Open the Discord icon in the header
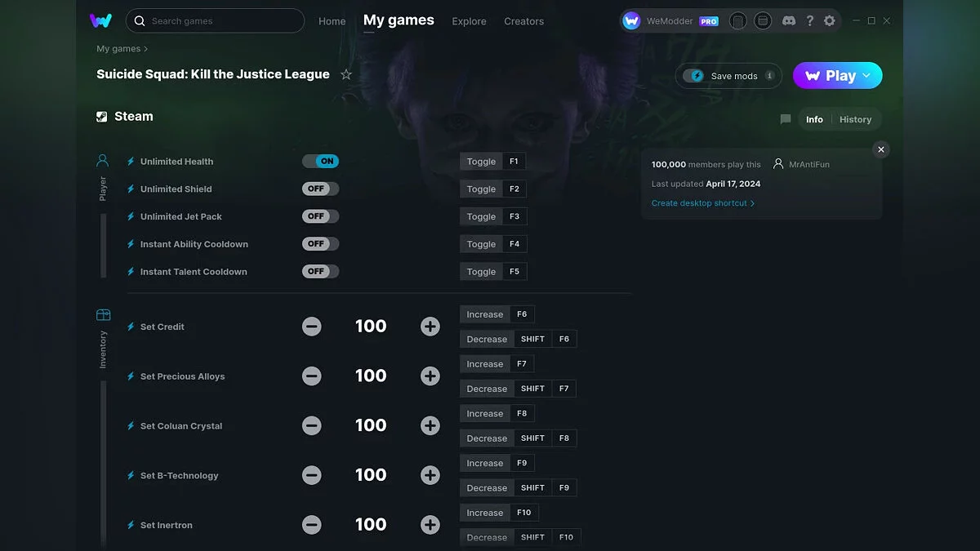Viewport: 980px width, 551px height. (x=787, y=20)
